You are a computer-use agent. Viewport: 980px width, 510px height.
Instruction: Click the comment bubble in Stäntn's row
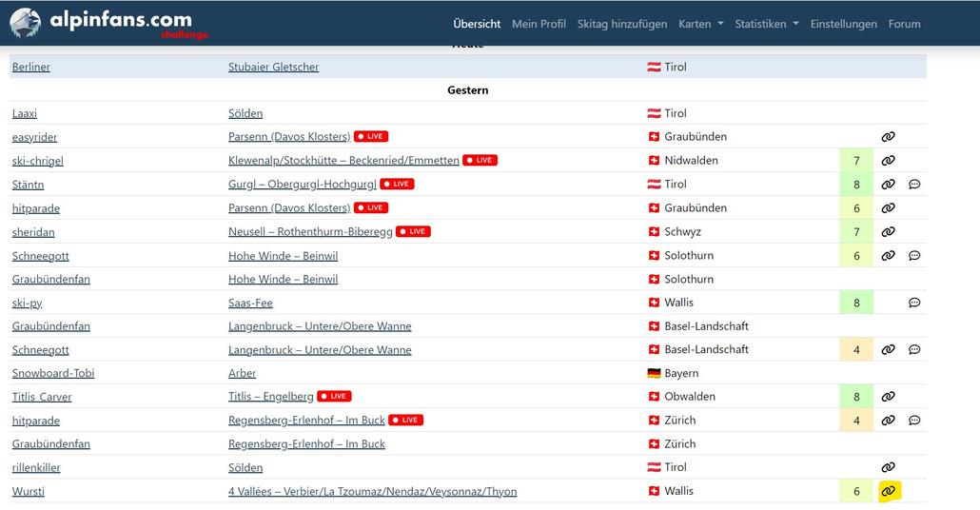tap(914, 185)
